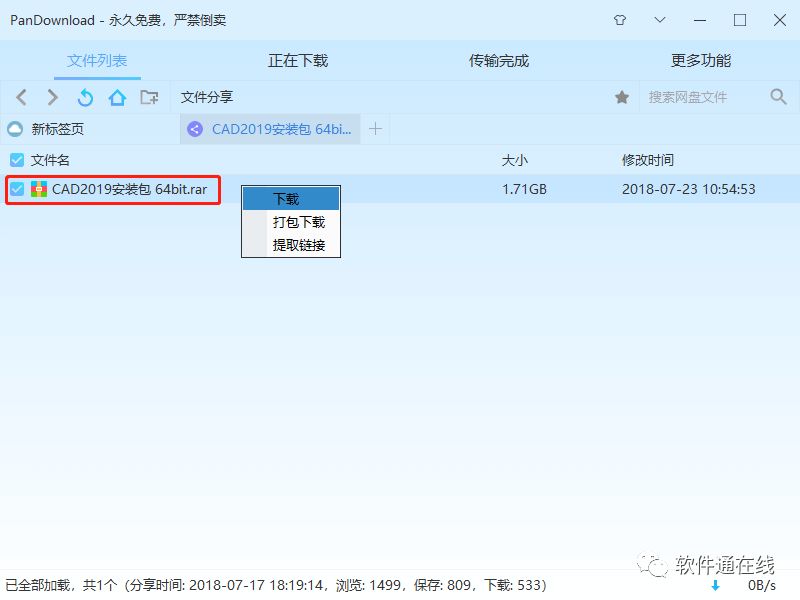
Task: Sort by the 大小 column header
Action: click(x=514, y=160)
